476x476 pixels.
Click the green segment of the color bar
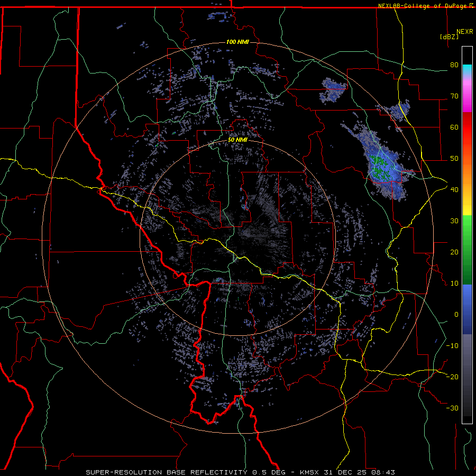click(x=467, y=250)
